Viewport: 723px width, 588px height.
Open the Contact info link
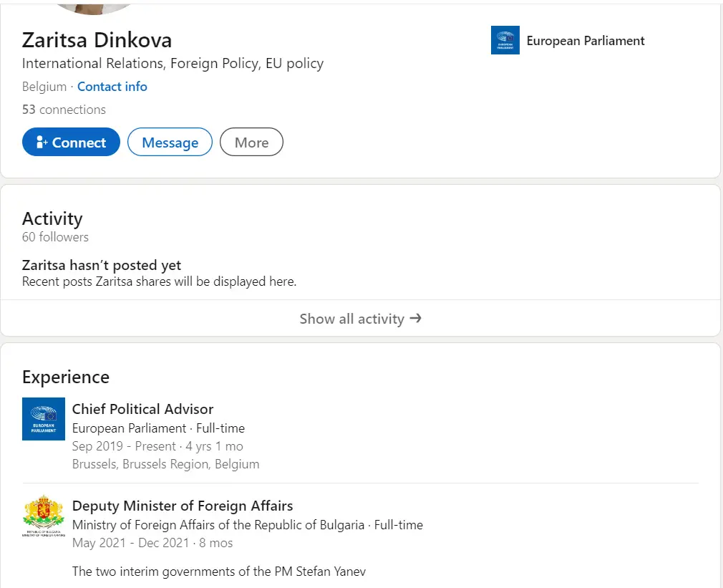(112, 87)
